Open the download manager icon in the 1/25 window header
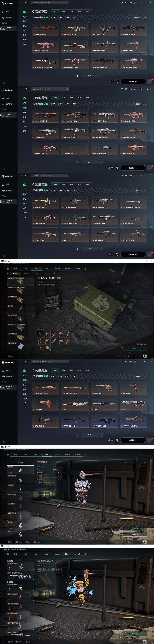This screenshot has height=644, width=154. coord(131,89)
